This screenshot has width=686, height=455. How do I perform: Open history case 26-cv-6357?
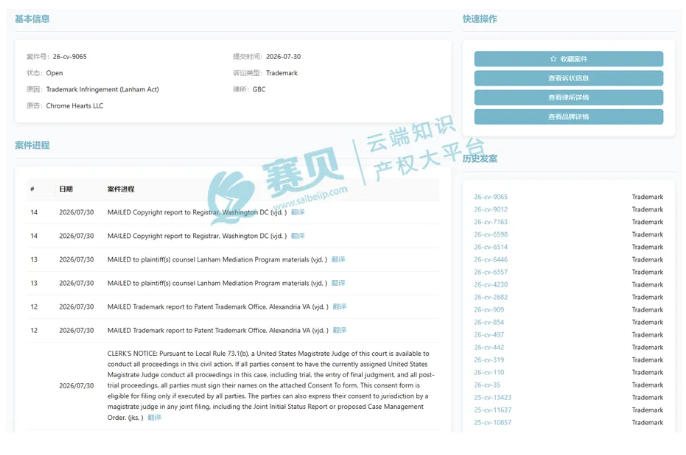pos(490,272)
